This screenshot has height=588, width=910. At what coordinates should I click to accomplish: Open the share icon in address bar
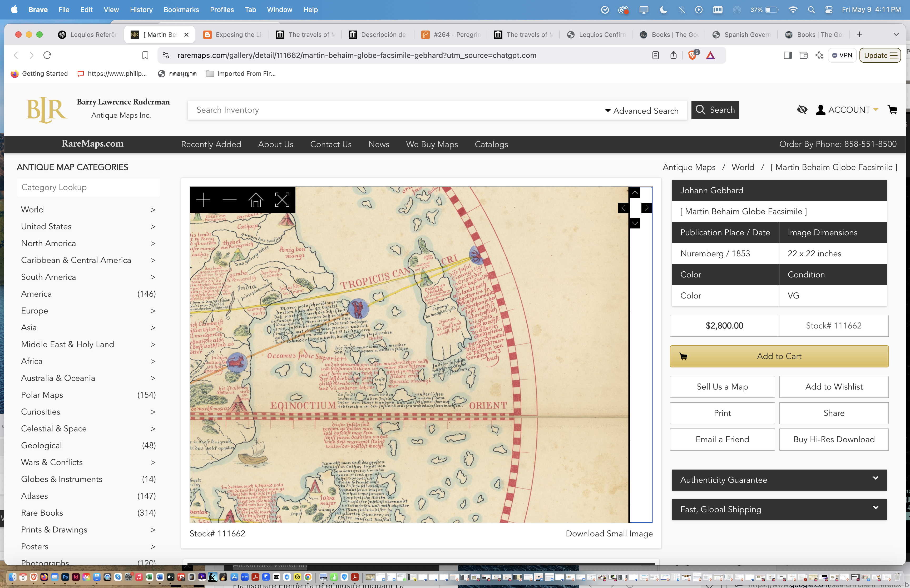click(x=674, y=55)
